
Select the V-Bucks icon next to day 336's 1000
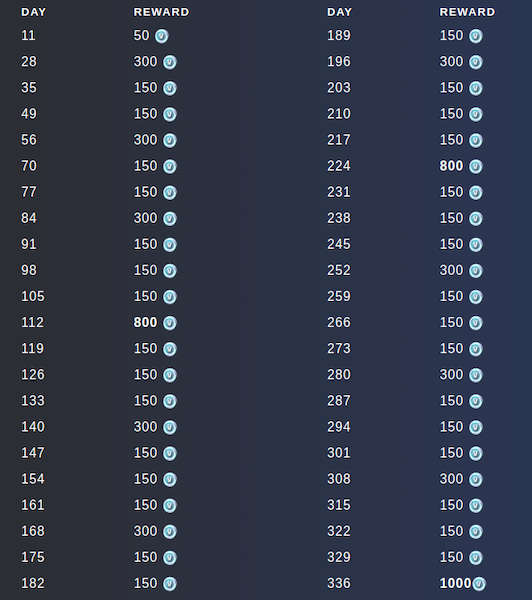click(x=479, y=584)
